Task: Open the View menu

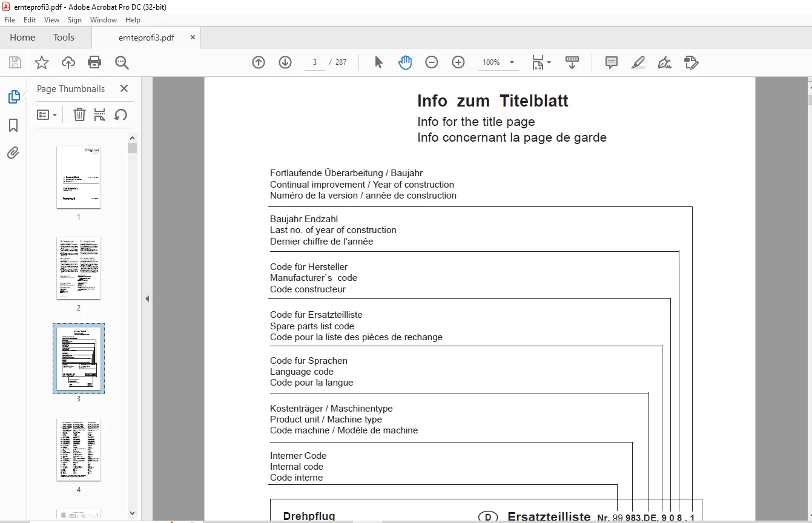Action: [x=51, y=20]
